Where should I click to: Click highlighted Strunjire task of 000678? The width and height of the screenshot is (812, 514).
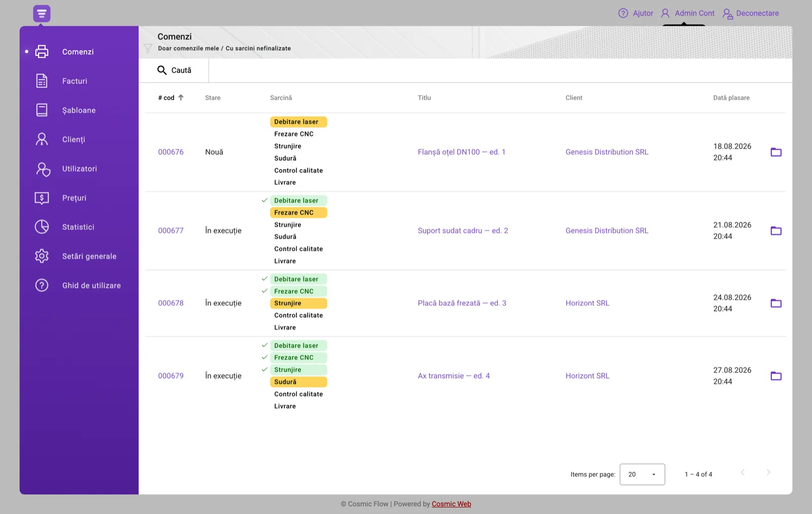pos(298,303)
